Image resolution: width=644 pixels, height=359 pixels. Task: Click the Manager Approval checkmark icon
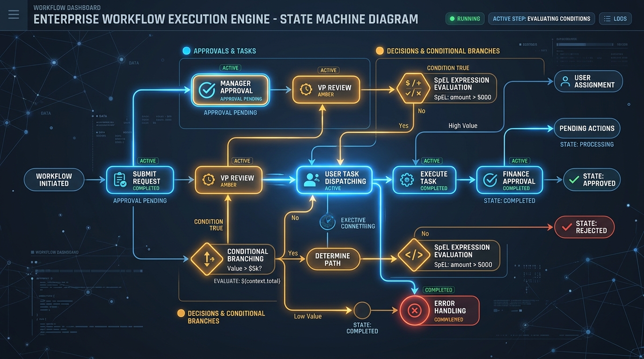pos(207,90)
